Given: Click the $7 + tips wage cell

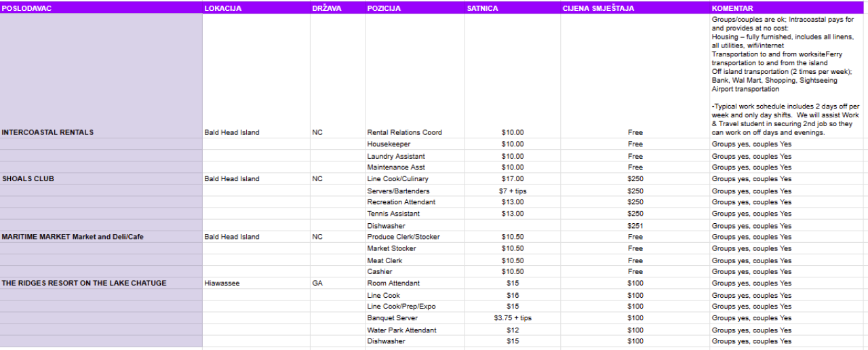Looking at the screenshot, I should click(x=513, y=191).
